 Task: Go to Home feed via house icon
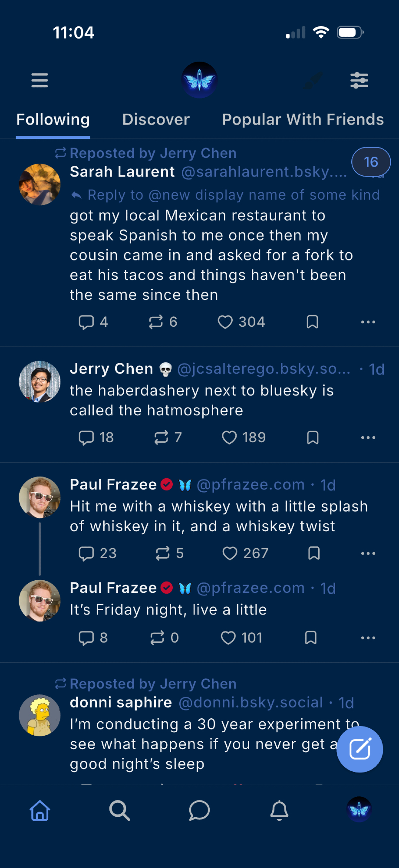tap(40, 810)
